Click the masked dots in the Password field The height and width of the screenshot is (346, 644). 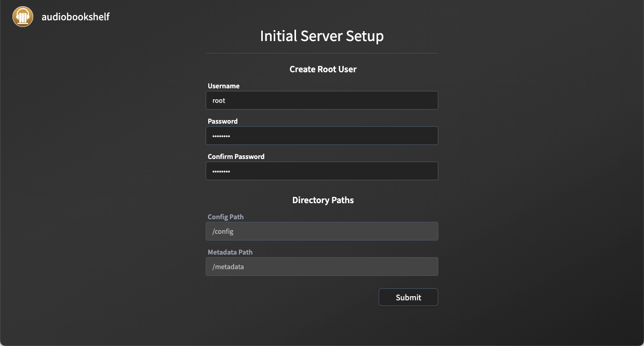tap(221, 136)
